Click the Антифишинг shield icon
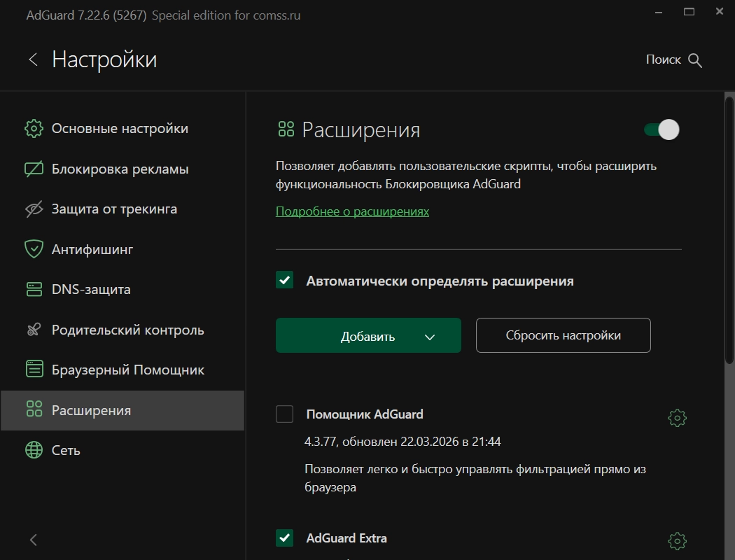This screenshot has width=735, height=560. click(34, 249)
